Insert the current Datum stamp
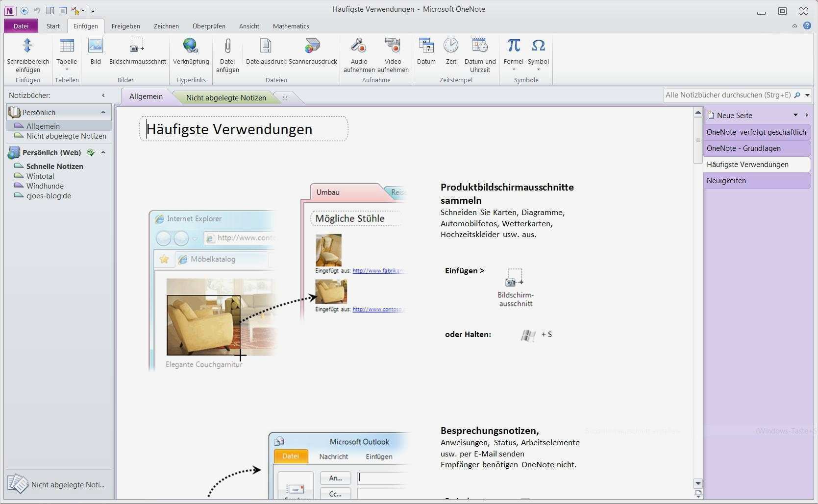 [x=426, y=51]
